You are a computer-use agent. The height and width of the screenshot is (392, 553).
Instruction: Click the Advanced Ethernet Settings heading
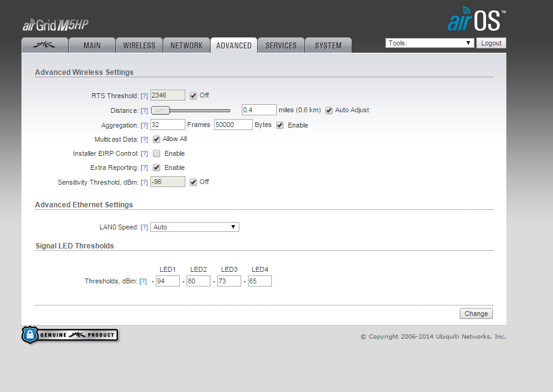pos(84,205)
